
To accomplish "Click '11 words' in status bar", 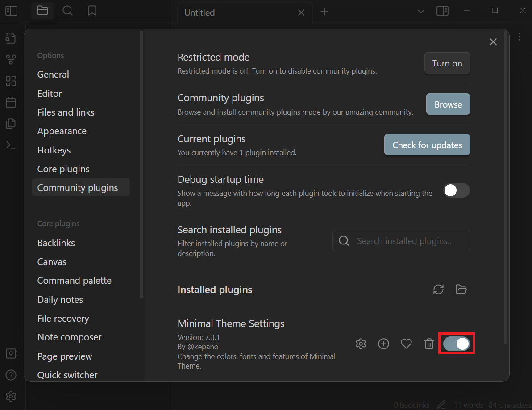I will pyautogui.click(x=468, y=405).
